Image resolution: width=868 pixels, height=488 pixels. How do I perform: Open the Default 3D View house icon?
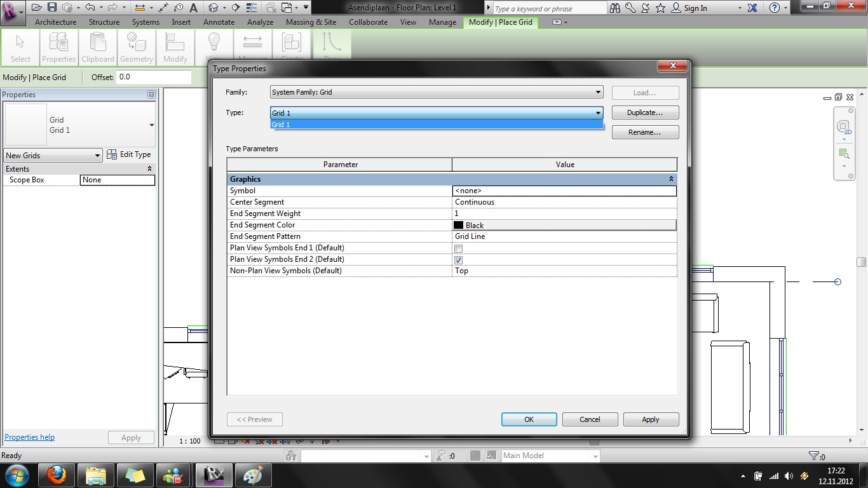coord(213,8)
